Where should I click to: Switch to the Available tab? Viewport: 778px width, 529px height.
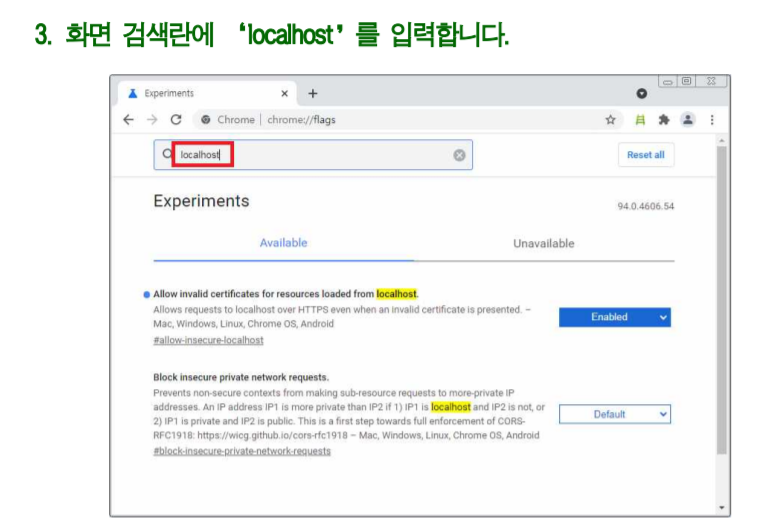[283, 243]
